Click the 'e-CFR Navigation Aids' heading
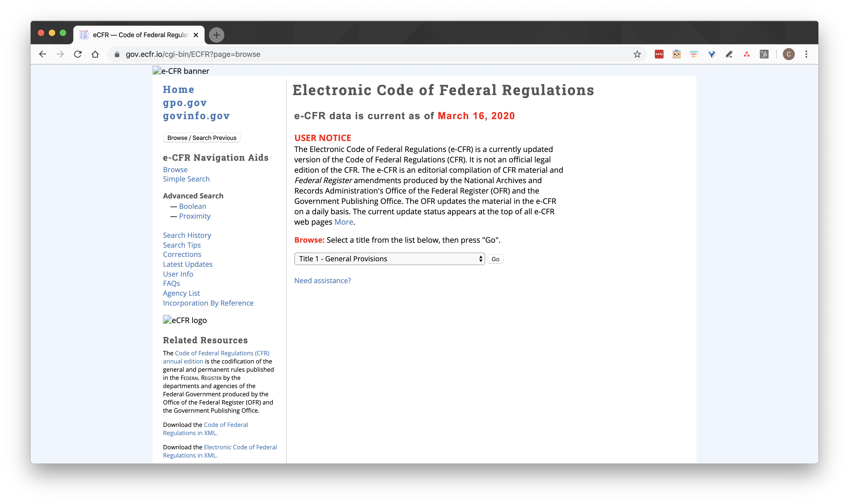849x504 pixels. pos(216,158)
